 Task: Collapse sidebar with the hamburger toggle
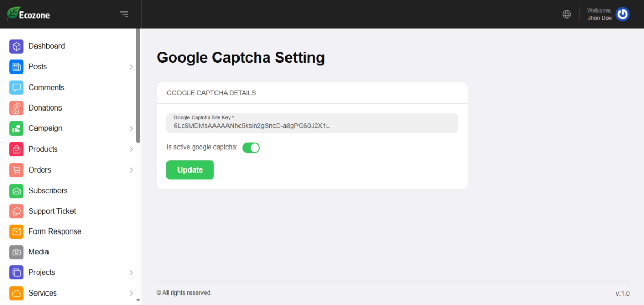(124, 14)
